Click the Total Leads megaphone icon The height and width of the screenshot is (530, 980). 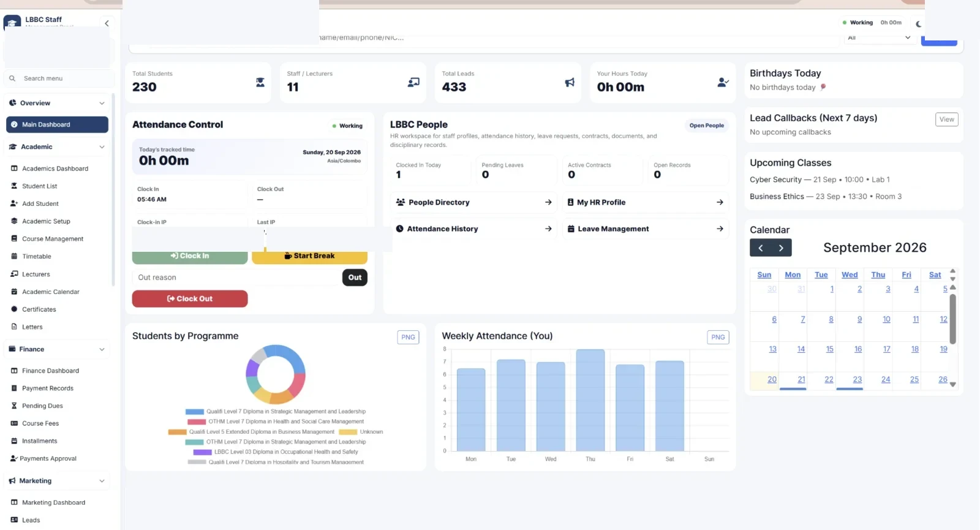pyautogui.click(x=570, y=82)
